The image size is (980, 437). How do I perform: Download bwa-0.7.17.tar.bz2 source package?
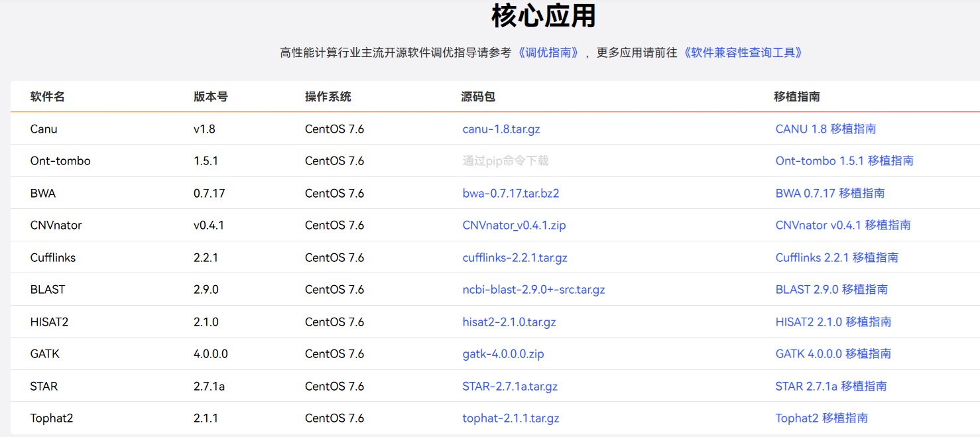(511, 193)
